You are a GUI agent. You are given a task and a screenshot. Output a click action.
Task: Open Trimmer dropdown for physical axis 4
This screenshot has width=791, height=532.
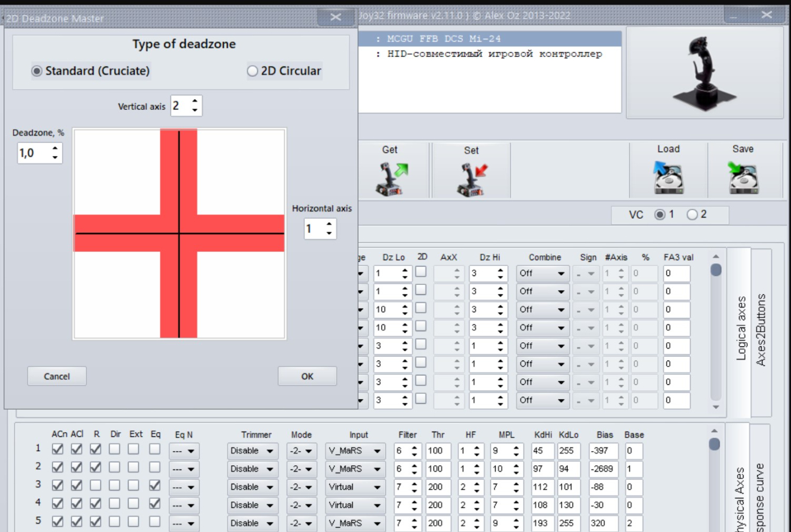click(252, 506)
